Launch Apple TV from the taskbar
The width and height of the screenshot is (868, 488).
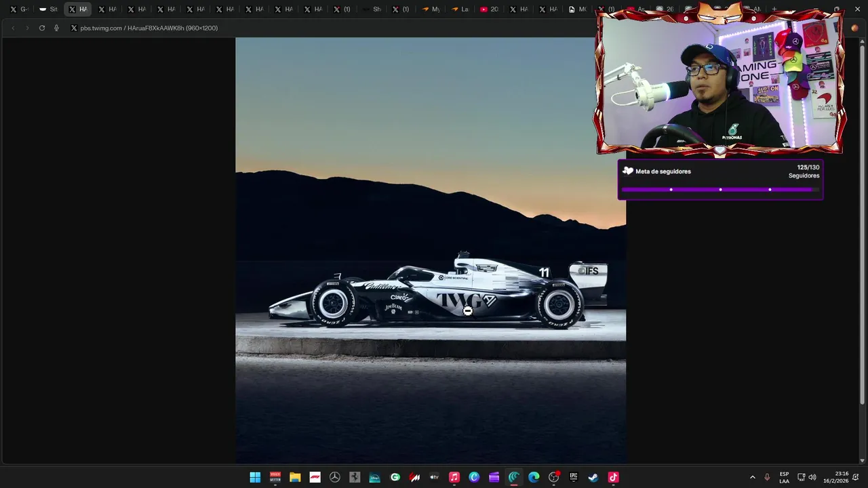point(434,477)
